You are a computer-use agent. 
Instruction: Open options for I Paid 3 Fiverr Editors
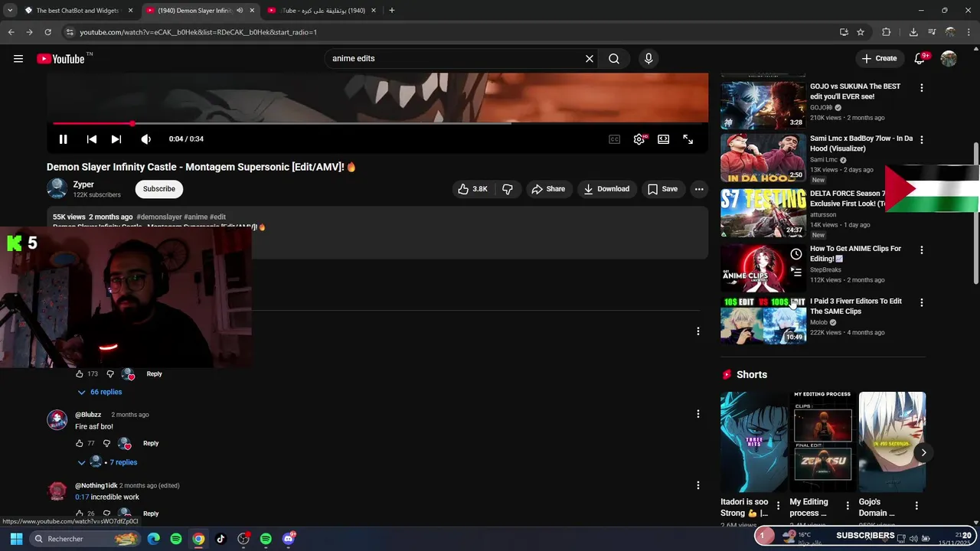pyautogui.click(x=921, y=303)
